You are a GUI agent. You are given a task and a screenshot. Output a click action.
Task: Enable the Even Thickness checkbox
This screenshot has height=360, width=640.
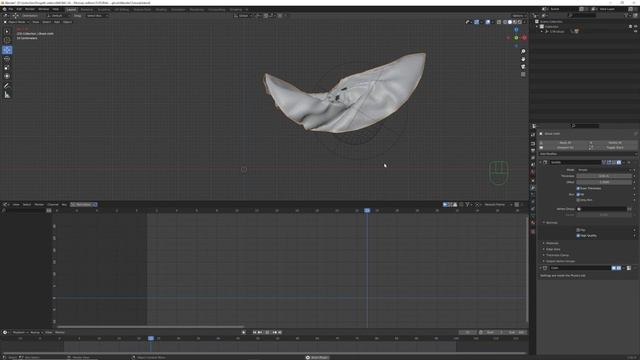(x=578, y=188)
